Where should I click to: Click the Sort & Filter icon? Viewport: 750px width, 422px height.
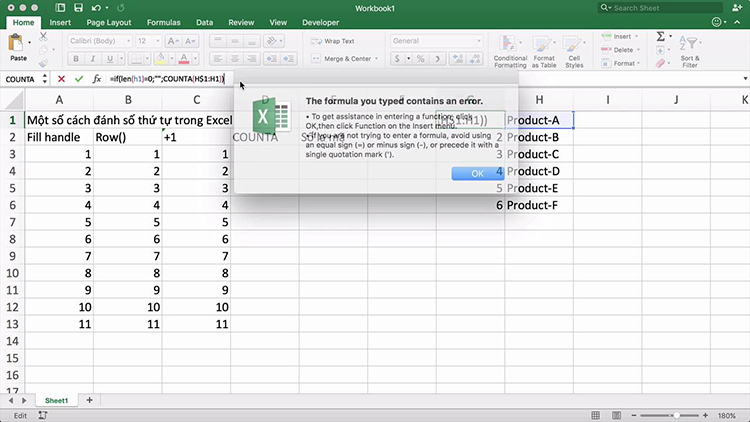point(690,51)
